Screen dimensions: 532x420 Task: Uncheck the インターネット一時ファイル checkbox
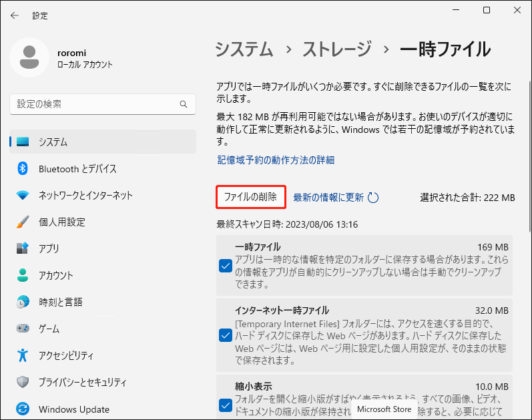coord(226,335)
